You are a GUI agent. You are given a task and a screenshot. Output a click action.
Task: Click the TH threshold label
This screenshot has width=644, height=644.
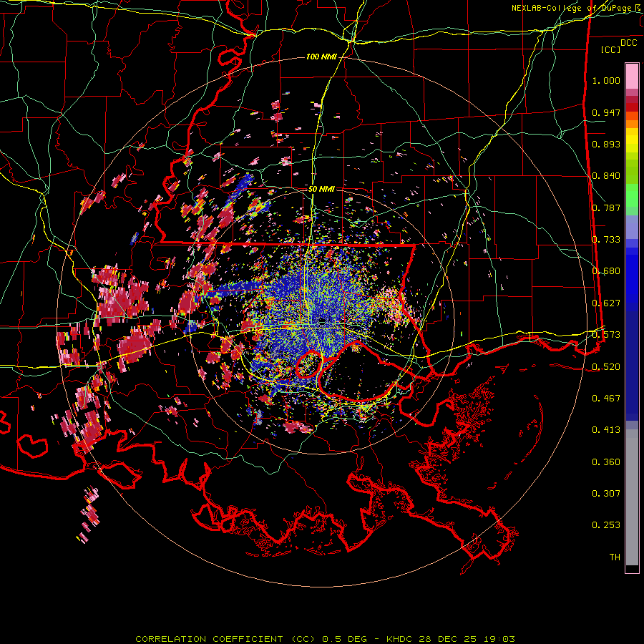pyautogui.click(x=615, y=557)
